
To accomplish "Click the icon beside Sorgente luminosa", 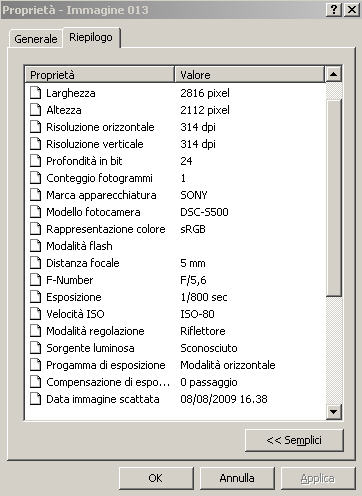I will 35,348.
